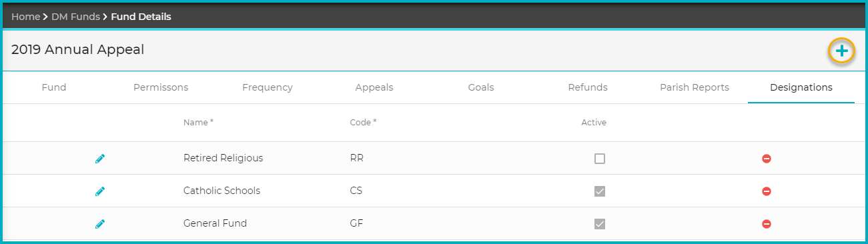Go back to DM Funds breadcrumb

click(75, 17)
